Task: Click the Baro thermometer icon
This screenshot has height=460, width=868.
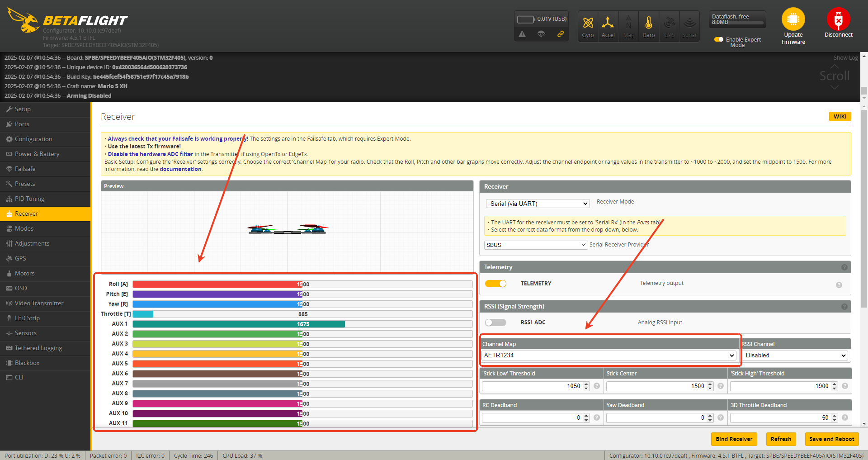Action: coord(649,23)
